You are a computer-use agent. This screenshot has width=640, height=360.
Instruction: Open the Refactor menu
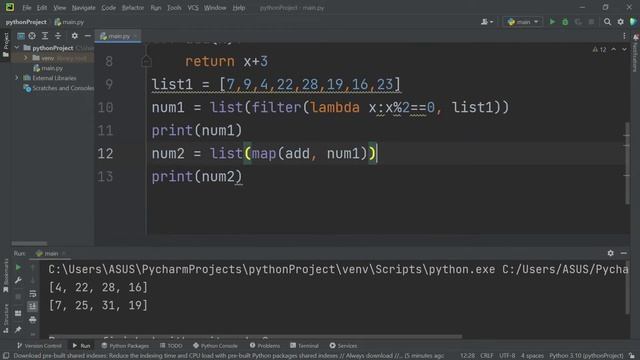(x=133, y=8)
